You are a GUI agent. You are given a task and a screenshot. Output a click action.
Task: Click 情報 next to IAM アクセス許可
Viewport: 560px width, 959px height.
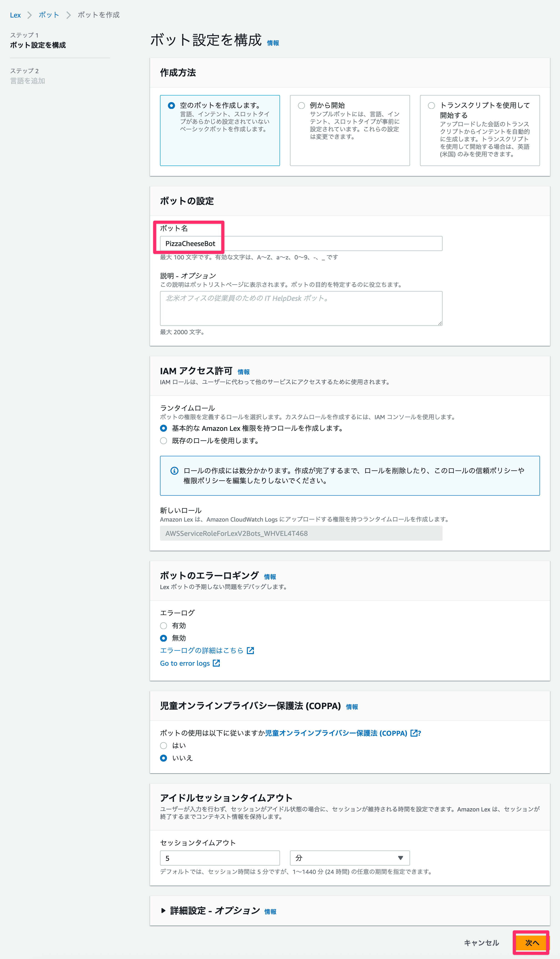[x=244, y=372]
